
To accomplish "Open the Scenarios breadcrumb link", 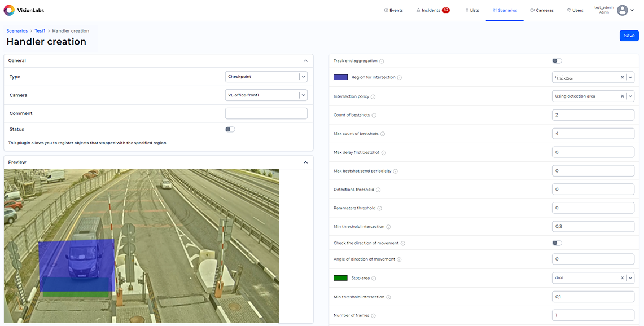I will pyautogui.click(x=17, y=31).
